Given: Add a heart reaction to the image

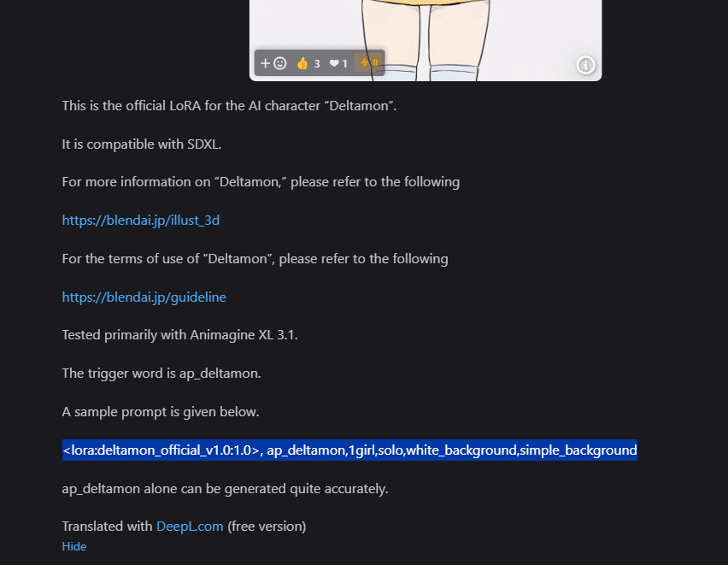Looking at the screenshot, I should point(338,63).
